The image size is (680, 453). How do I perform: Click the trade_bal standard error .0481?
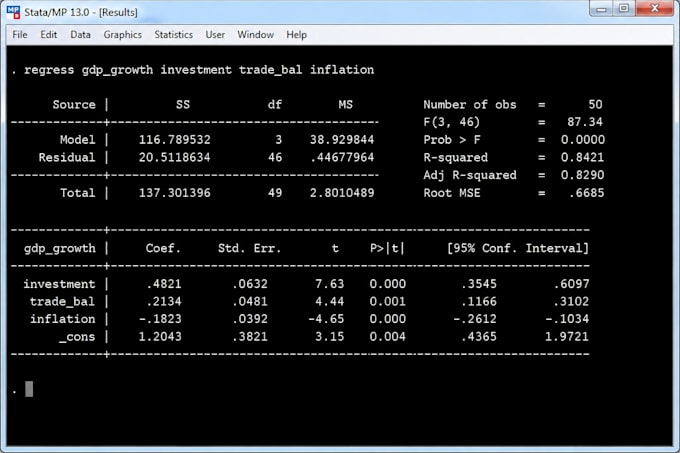pyautogui.click(x=250, y=302)
